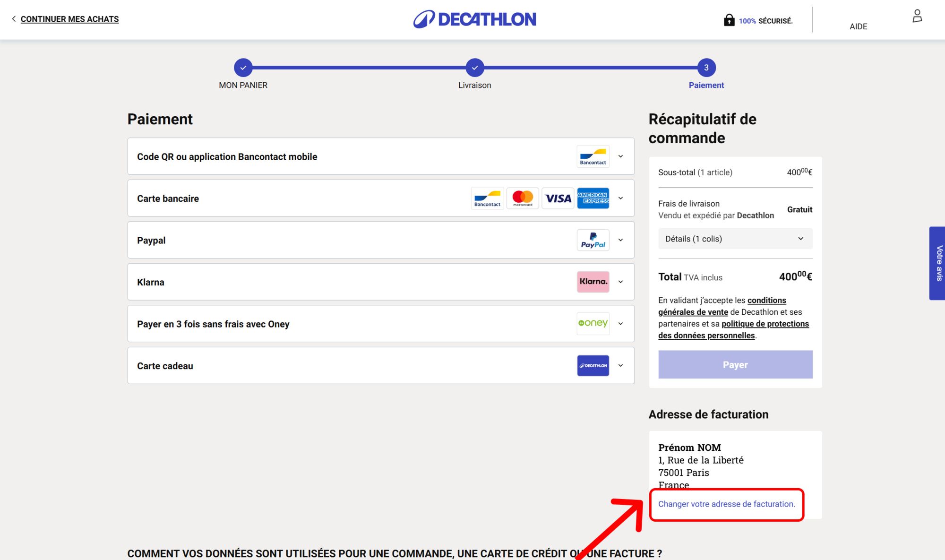Click the Total TVA inclus label
945x560 pixels.
click(x=690, y=277)
